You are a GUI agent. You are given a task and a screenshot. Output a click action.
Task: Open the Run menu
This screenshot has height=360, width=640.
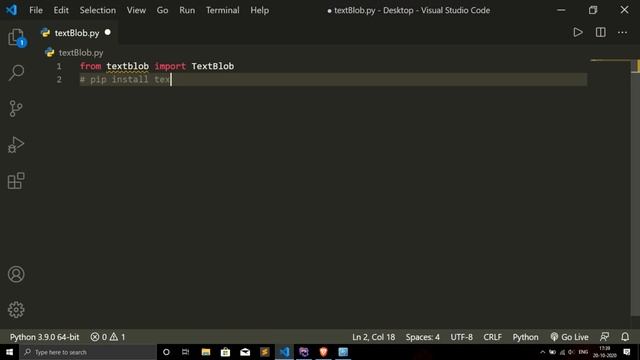tap(187, 10)
